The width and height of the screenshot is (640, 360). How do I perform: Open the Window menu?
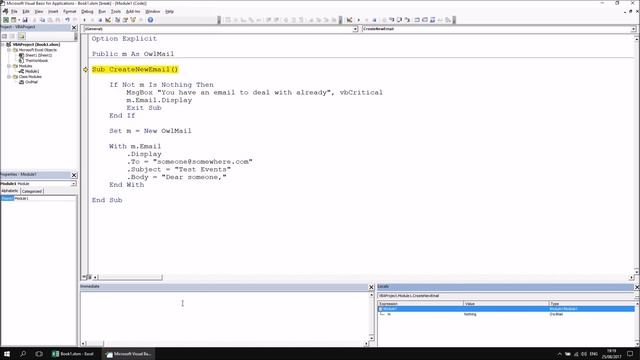coord(153,11)
